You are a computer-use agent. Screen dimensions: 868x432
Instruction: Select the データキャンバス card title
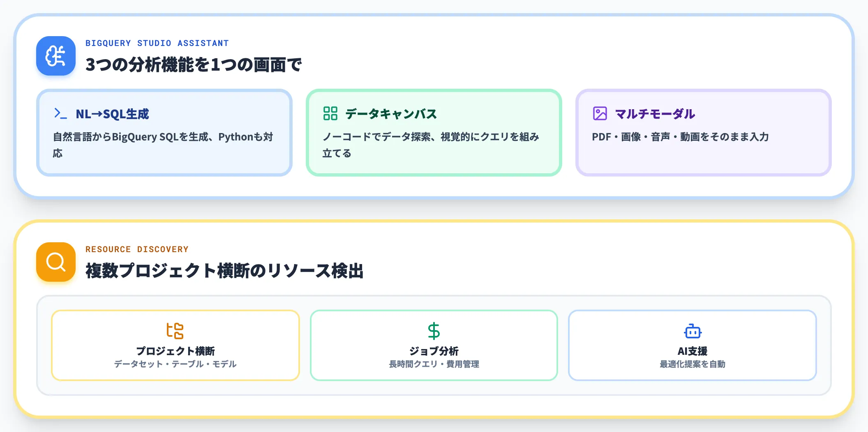click(x=391, y=114)
